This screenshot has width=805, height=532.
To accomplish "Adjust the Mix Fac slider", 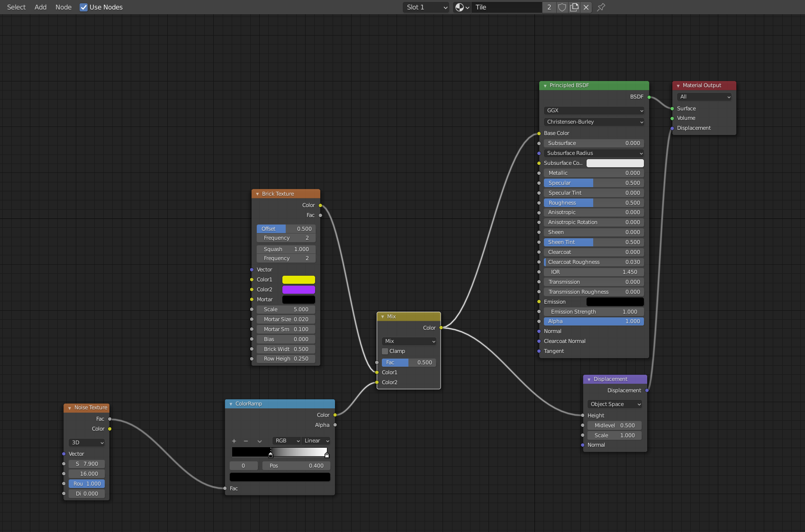I will [x=409, y=362].
